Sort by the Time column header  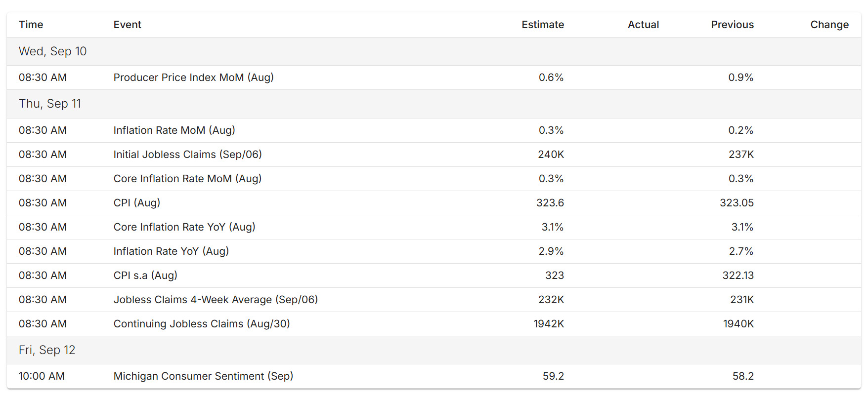tap(31, 25)
